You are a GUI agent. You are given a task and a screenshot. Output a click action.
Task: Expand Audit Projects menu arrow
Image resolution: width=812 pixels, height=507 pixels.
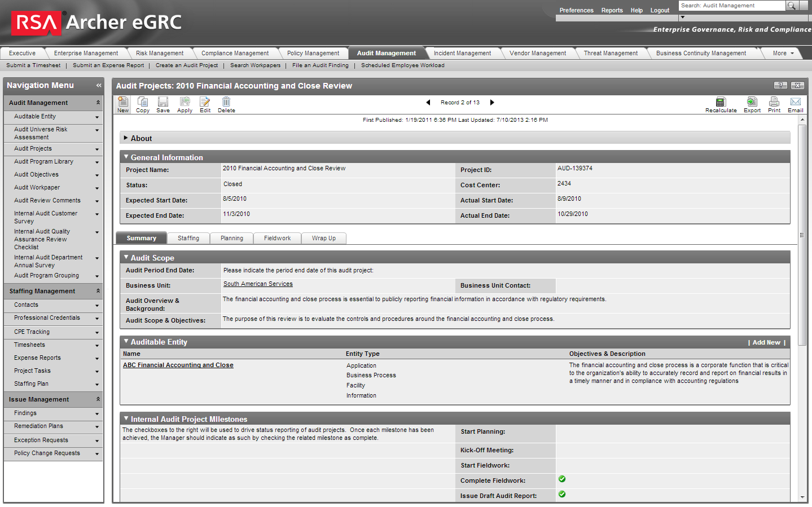97,149
